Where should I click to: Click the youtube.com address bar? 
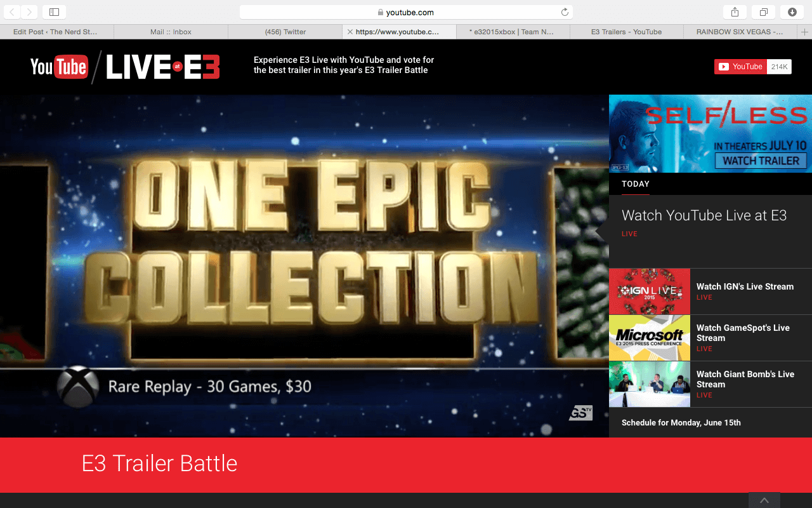pyautogui.click(x=406, y=12)
